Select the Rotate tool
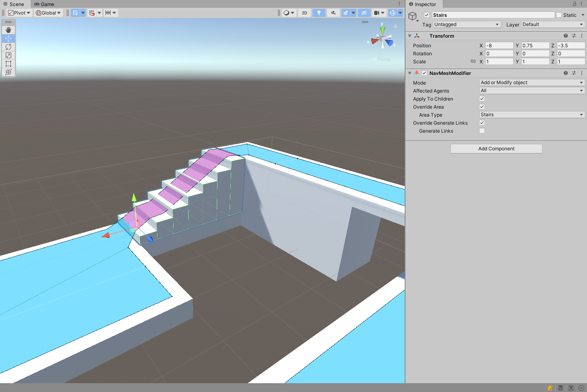The image size is (587, 392). point(8,47)
